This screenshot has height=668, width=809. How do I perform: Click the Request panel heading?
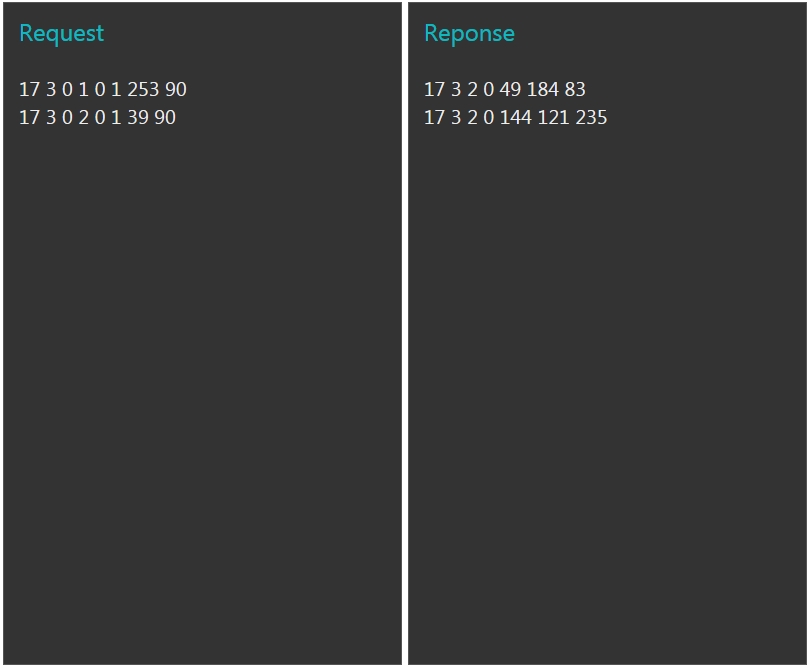point(61,34)
